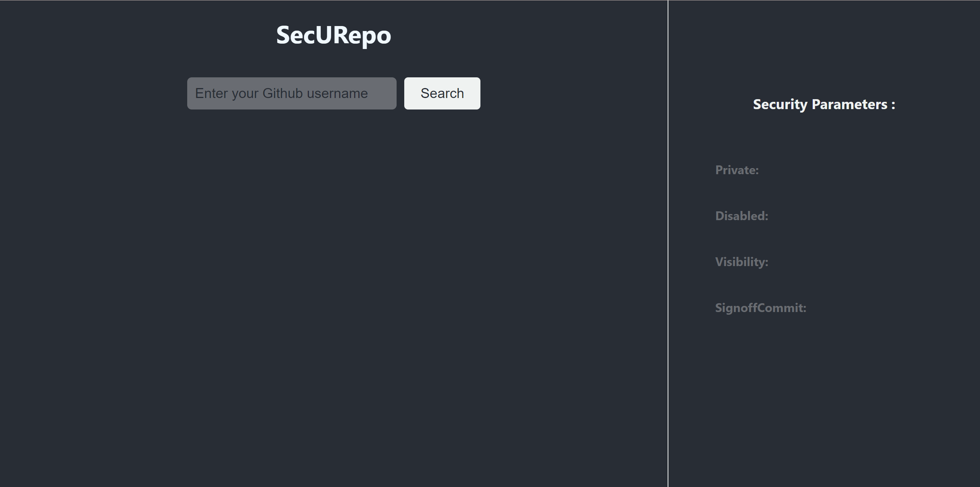Click the Security Parameters heading
Image resolution: width=980 pixels, height=487 pixels.
click(824, 104)
